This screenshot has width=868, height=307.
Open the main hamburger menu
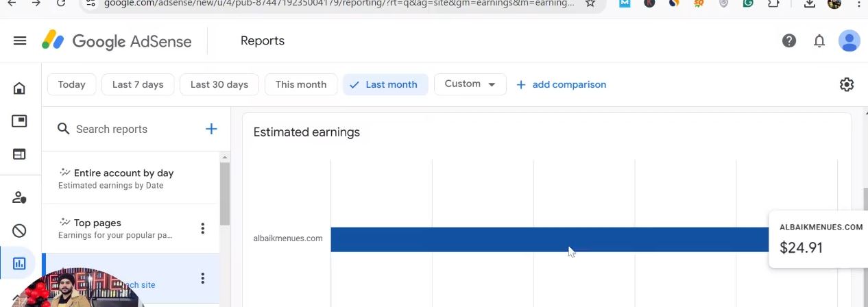click(x=20, y=40)
